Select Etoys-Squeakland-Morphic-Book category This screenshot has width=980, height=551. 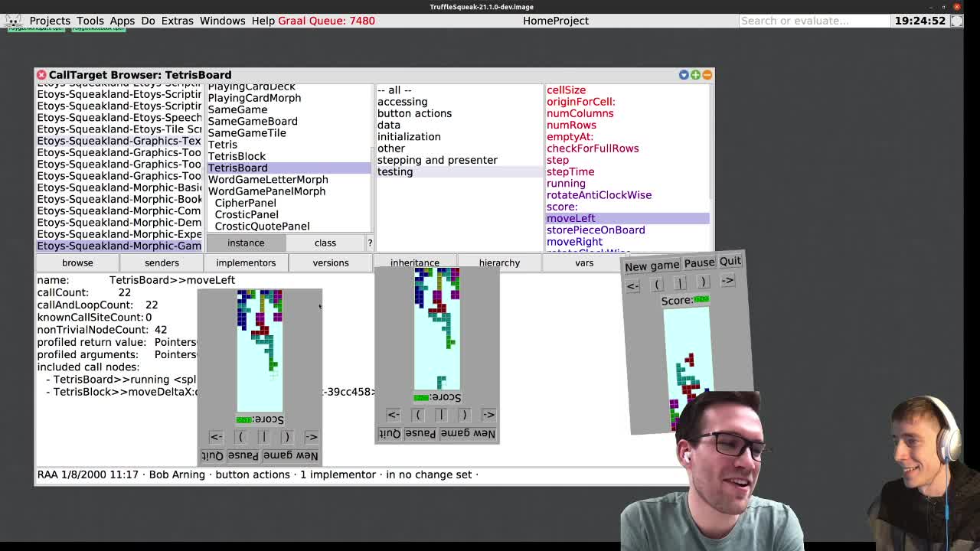pyautogui.click(x=119, y=199)
